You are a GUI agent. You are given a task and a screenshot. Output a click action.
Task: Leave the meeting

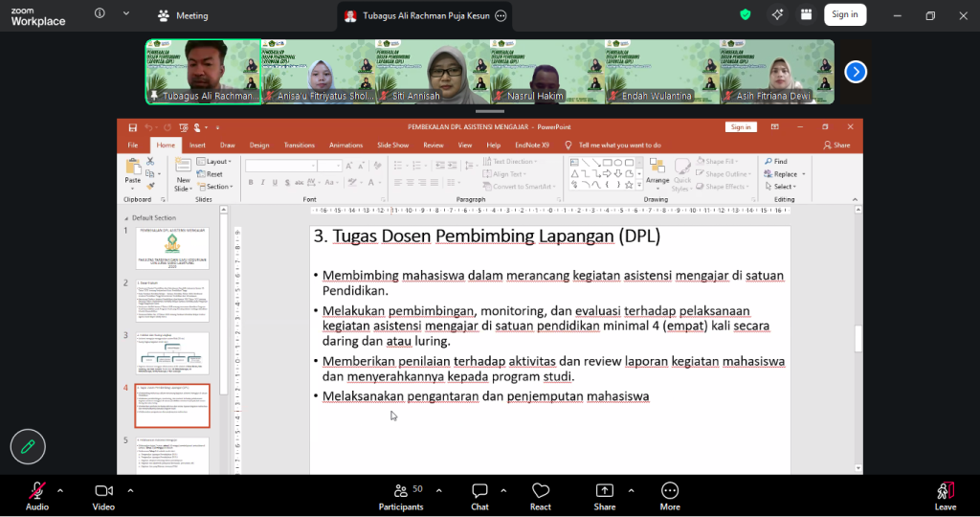point(946,496)
